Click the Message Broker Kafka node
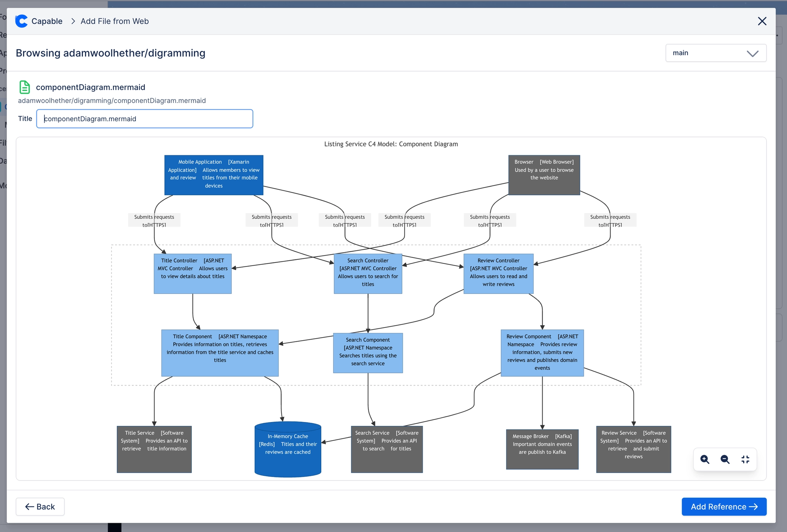The width and height of the screenshot is (787, 532). [x=542, y=449]
